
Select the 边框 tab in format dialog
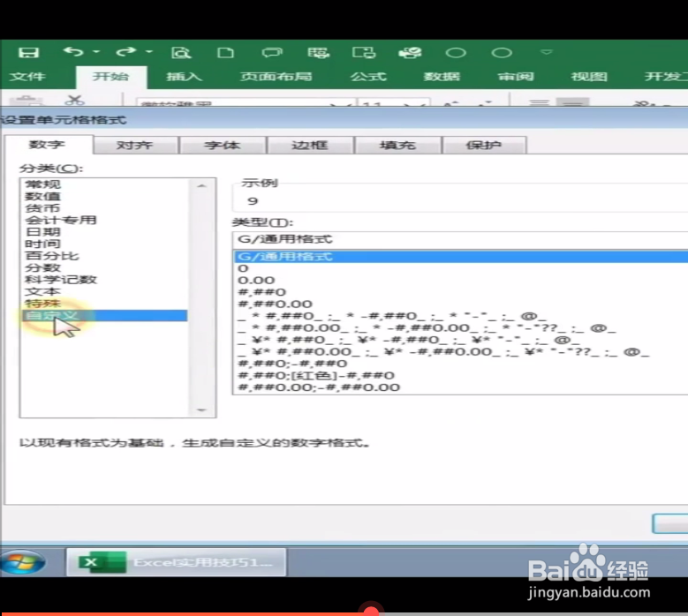tap(310, 145)
